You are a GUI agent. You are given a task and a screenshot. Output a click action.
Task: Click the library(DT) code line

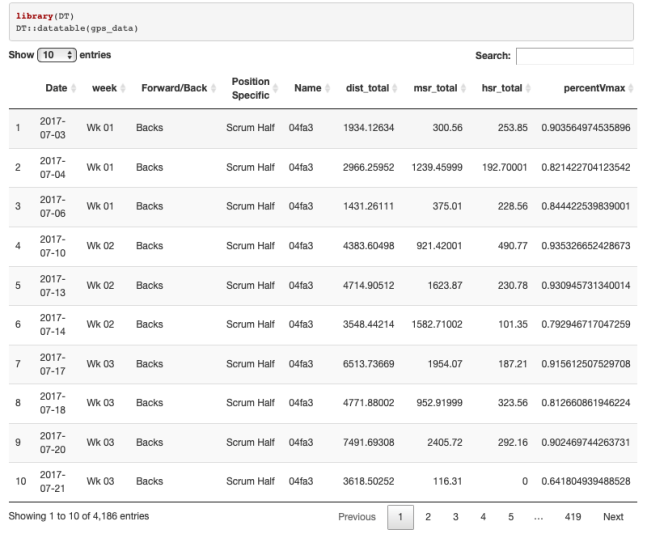(45, 16)
